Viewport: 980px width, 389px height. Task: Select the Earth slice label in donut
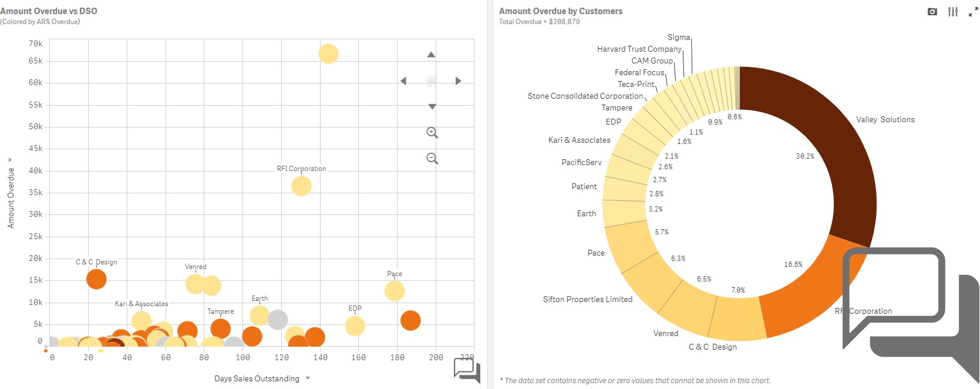pyautogui.click(x=587, y=213)
